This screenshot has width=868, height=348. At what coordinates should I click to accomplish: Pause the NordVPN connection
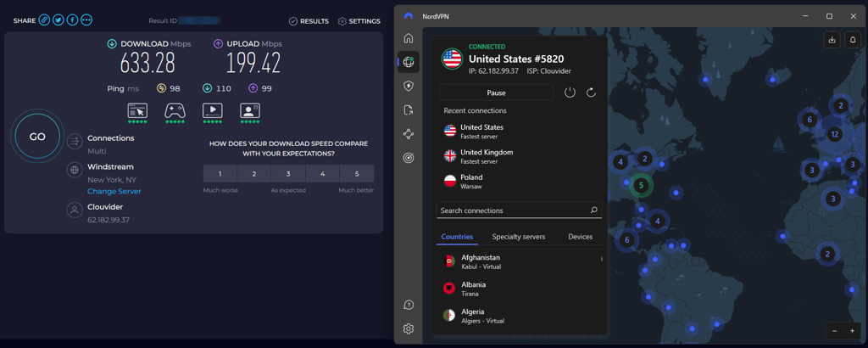[x=497, y=93]
